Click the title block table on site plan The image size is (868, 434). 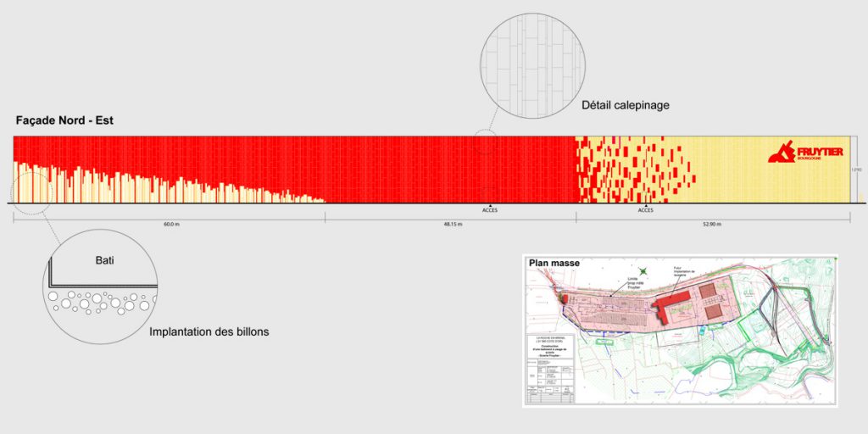pos(550,366)
